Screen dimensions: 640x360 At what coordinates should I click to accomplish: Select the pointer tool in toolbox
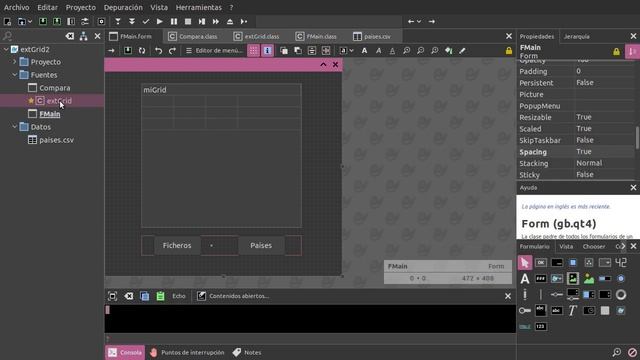[x=524, y=262]
